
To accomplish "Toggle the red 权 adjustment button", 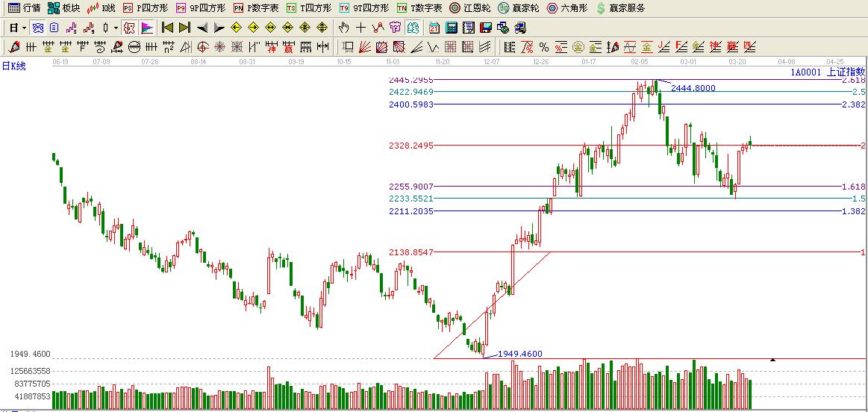I will [128, 28].
